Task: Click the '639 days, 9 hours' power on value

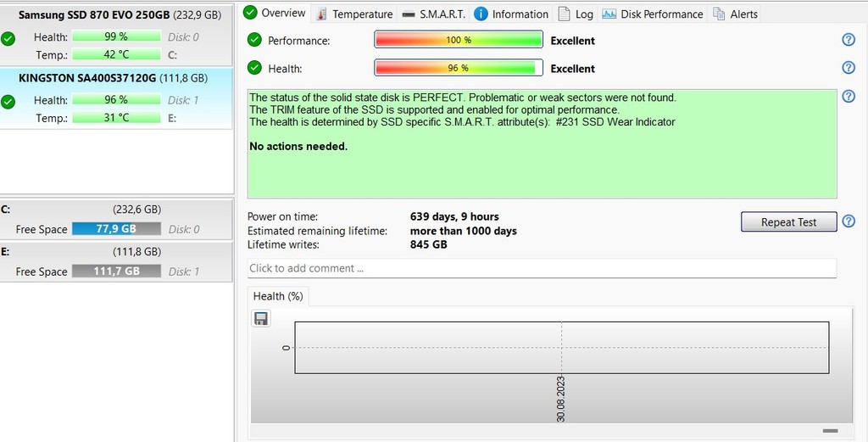Action: point(454,216)
